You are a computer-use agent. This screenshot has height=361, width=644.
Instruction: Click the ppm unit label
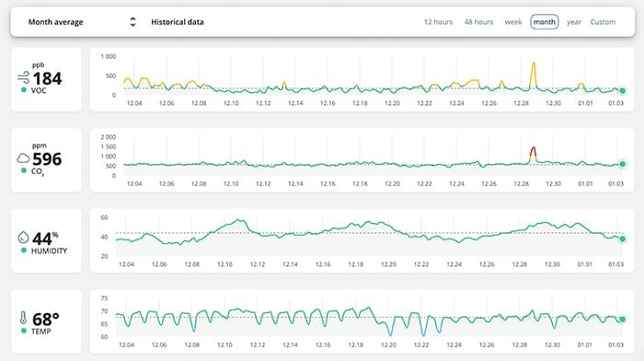[40, 146]
